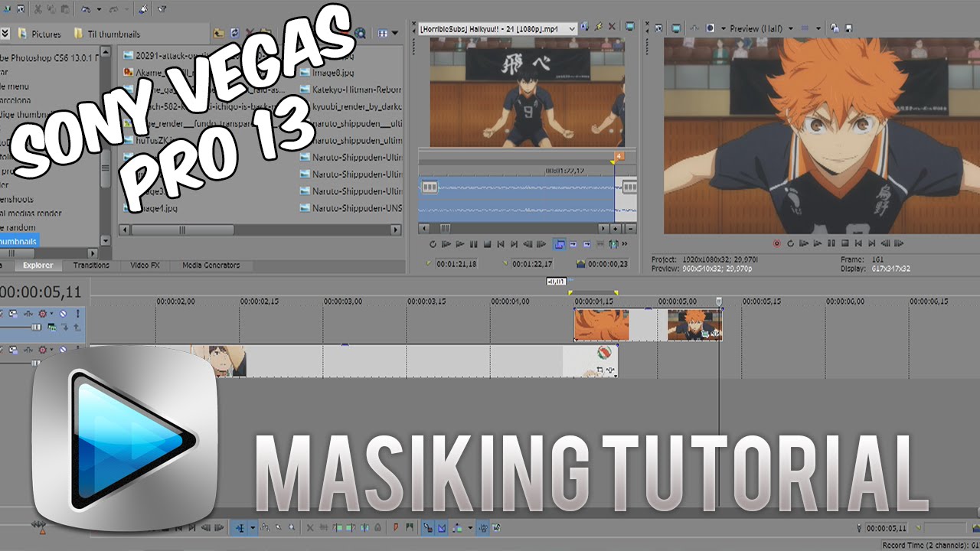The width and height of the screenshot is (980, 551).
Task: Click the What's This help icon
Action: 162,9
